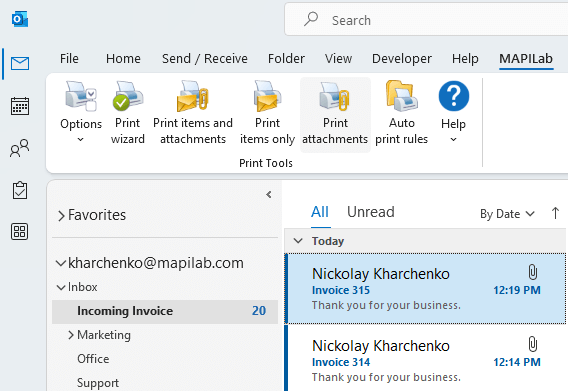Switch to the Folder tab

[286, 58]
